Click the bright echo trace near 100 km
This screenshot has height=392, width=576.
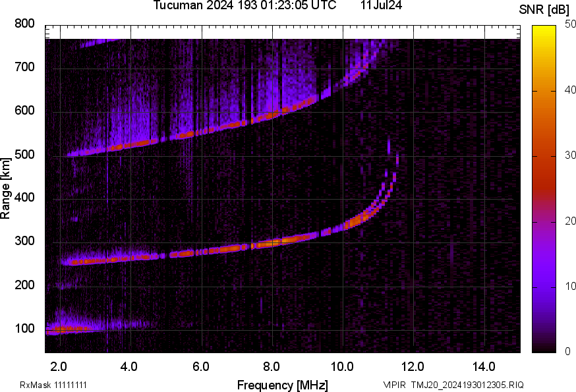(x=67, y=329)
